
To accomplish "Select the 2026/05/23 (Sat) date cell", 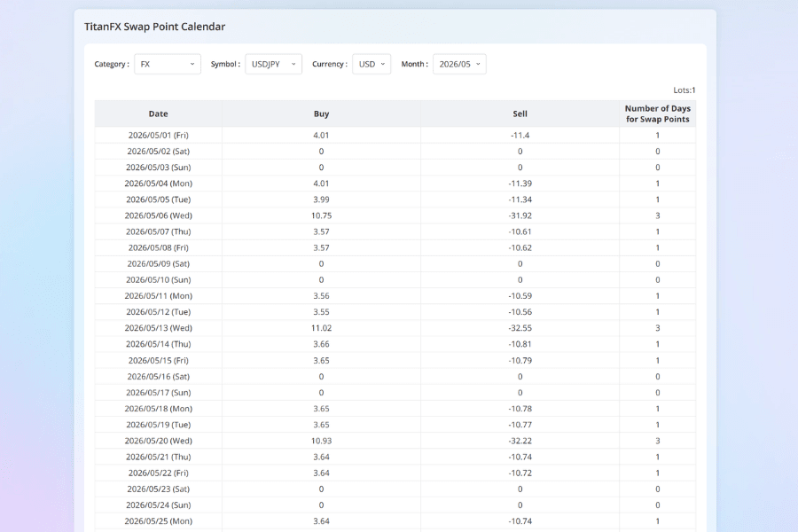I will click(x=159, y=489).
